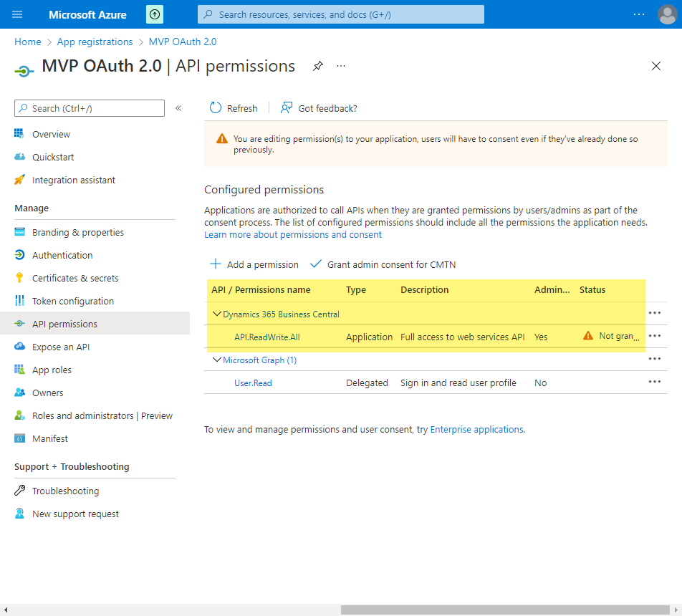Click the MVP OAuth 2.0 breadcrumb
The width and height of the screenshot is (682, 616).
[183, 42]
